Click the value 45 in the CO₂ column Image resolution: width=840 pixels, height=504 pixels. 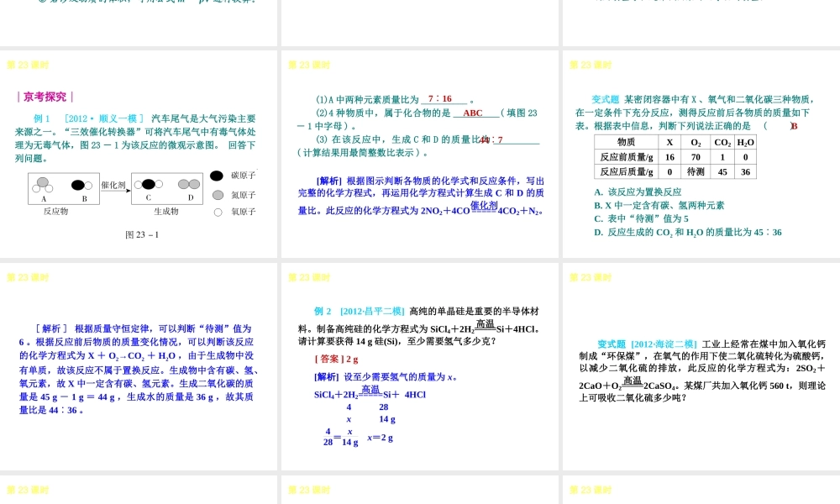[x=722, y=171]
